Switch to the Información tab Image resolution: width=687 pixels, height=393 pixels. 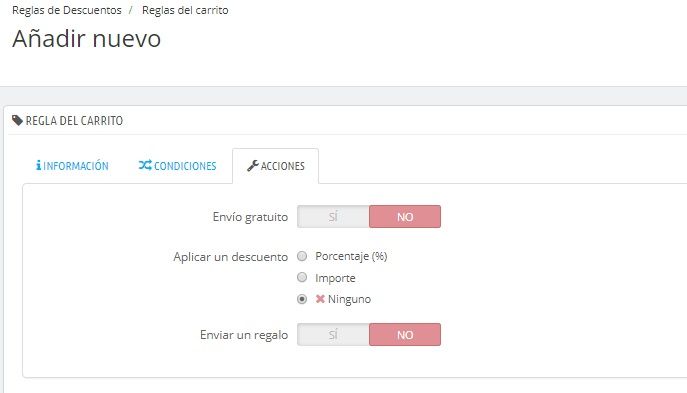click(x=72, y=166)
